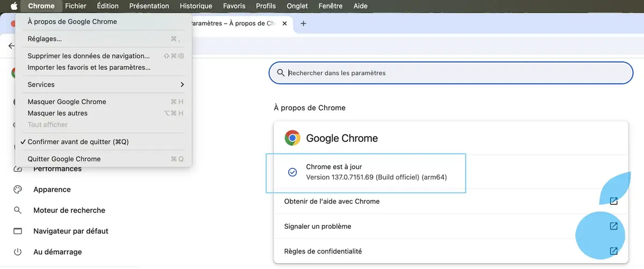This screenshot has height=269, width=644.
Task: Choose Supprimer les données de navigation…
Action: (104, 56)
